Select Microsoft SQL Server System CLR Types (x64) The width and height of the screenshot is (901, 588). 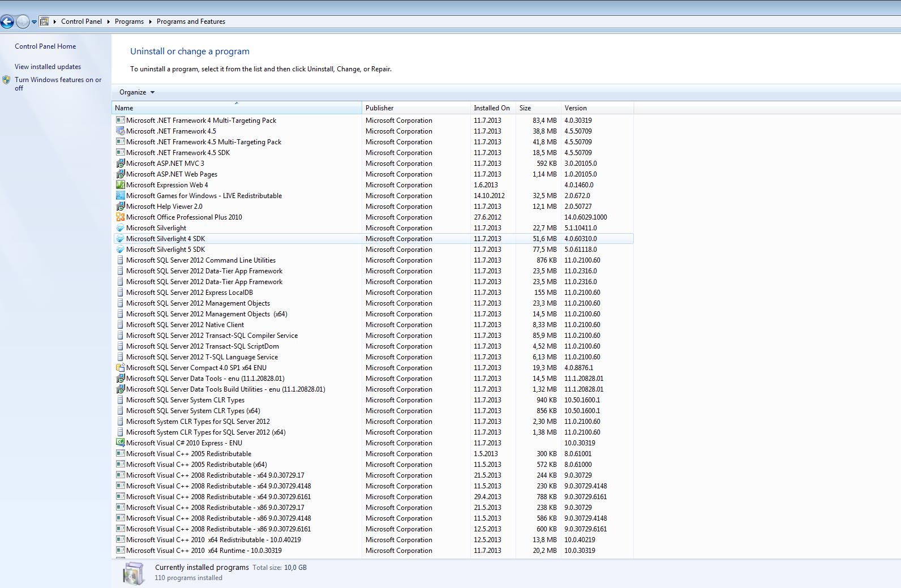(x=374, y=410)
